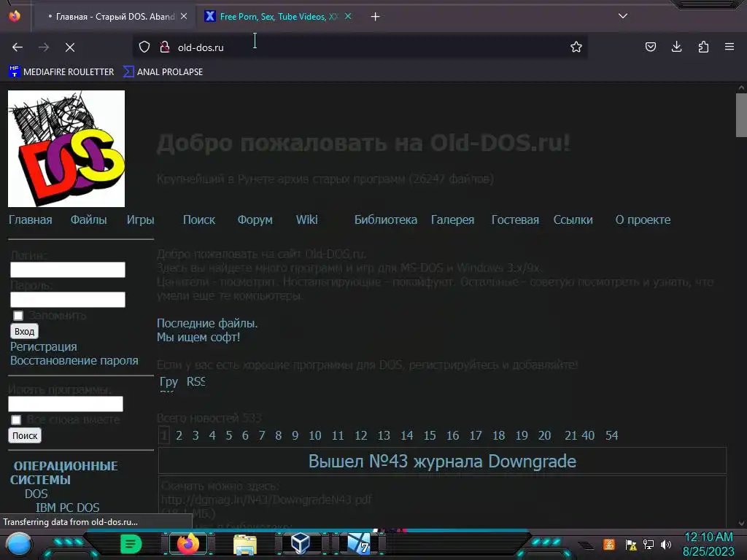The width and height of the screenshot is (747, 560).
Task: Switch to the second browser tab
Action: coord(278,17)
